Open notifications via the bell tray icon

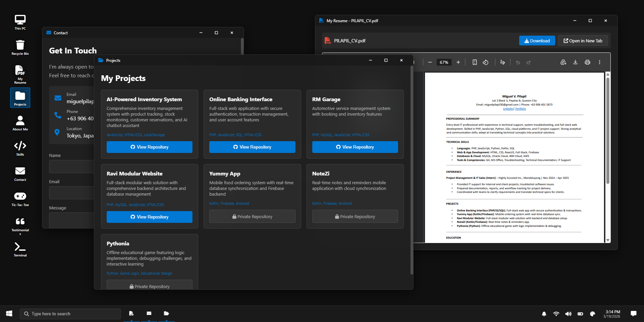[544, 314]
